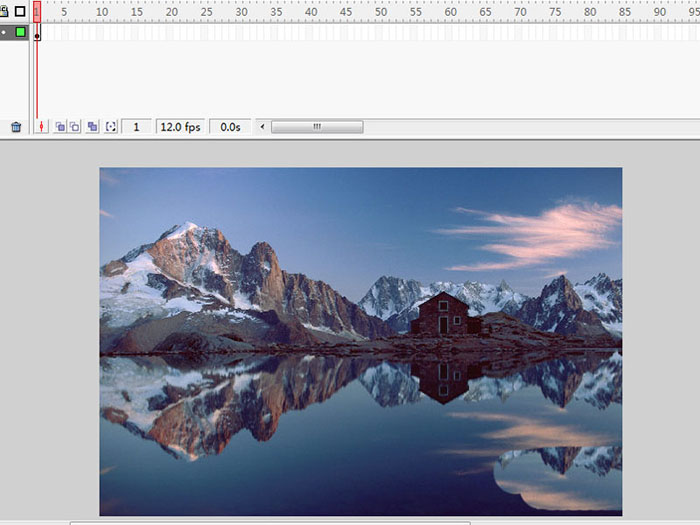The width and height of the screenshot is (700, 525).
Task: Select the mountain lake image on stage
Action: pos(360,340)
